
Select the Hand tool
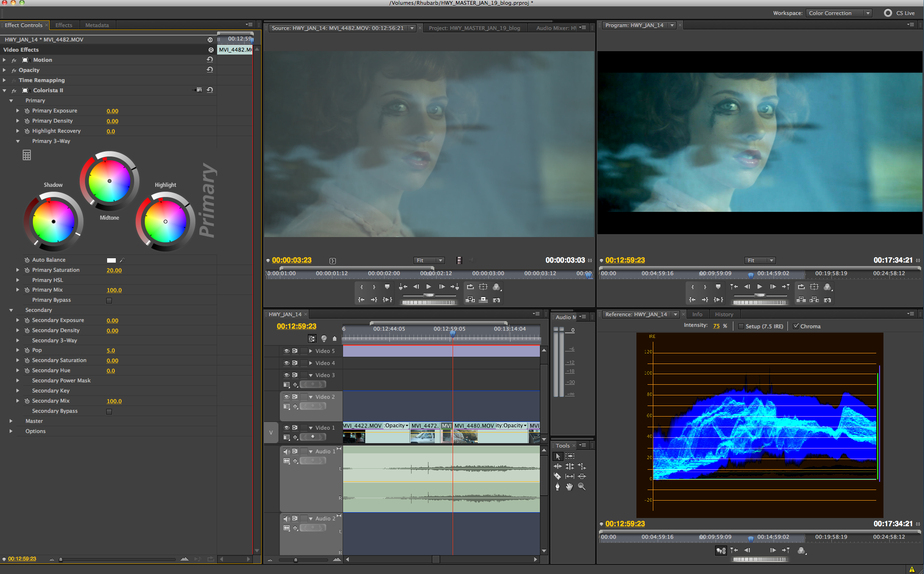(x=570, y=487)
